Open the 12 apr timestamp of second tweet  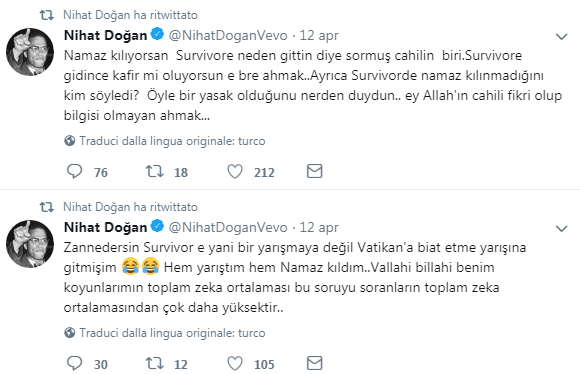[319, 227]
